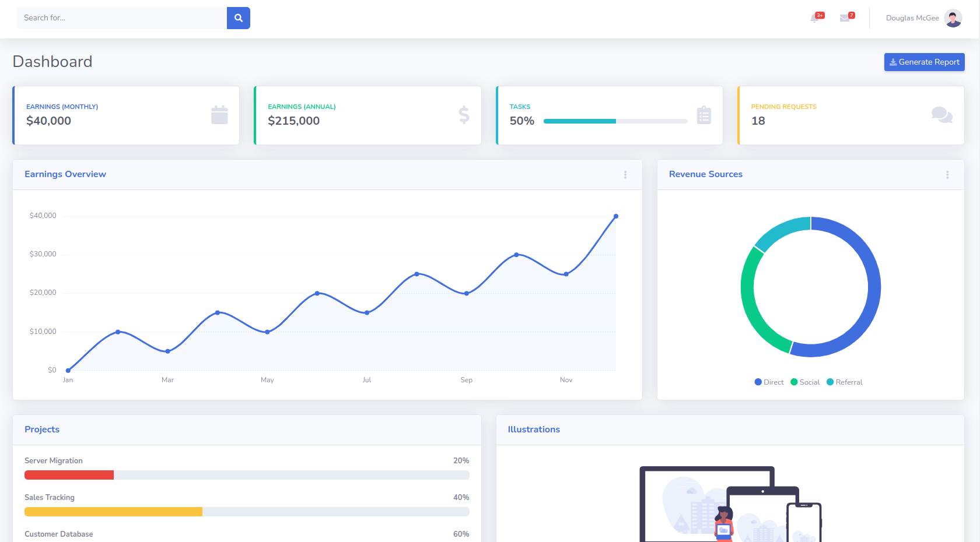Click the Customer Database project label
The width and height of the screenshot is (980, 542).
point(59,534)
